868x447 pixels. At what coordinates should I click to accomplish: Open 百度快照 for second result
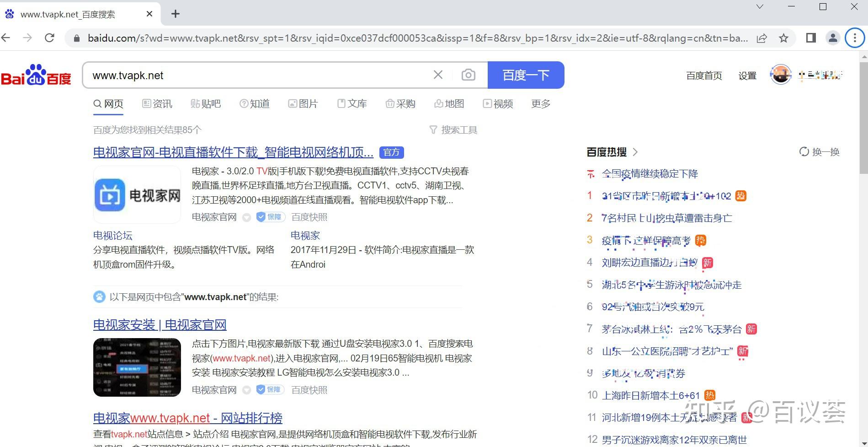[x=309, y=390]
